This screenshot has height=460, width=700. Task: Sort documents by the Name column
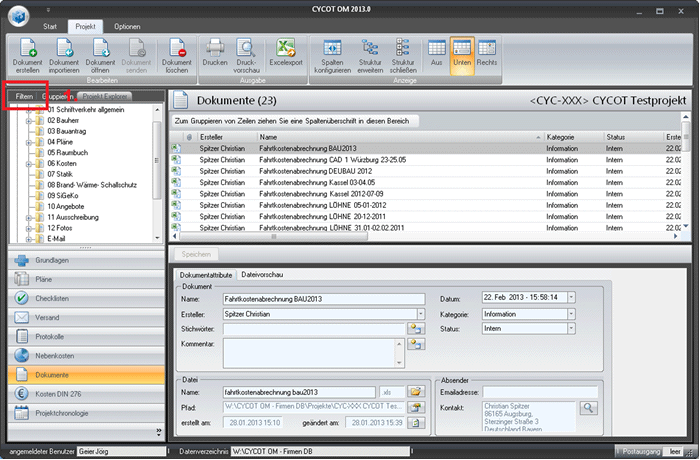point(400,137)
